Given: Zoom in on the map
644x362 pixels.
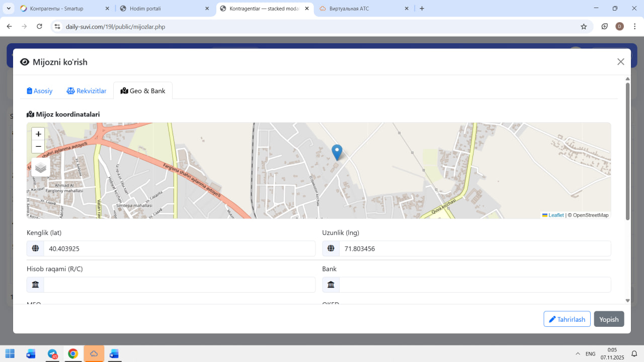Looking at the screenshot, I should (38, 134).
